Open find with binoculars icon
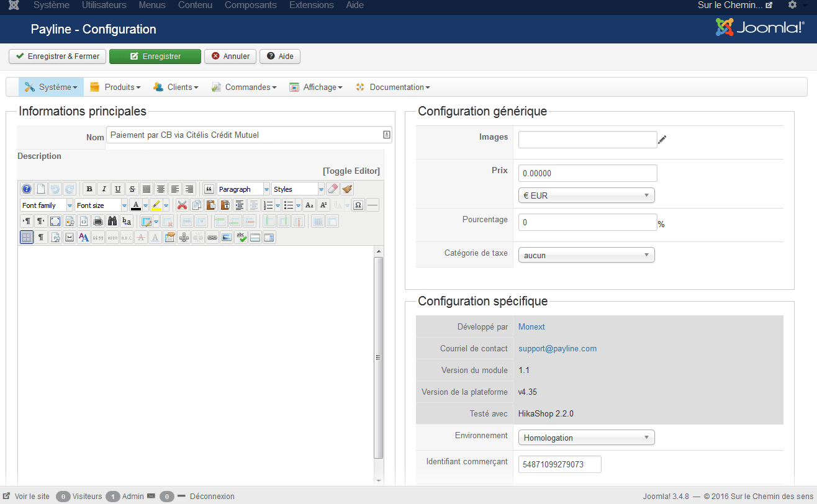Screen dimensions: 817x504 point(112,222)
